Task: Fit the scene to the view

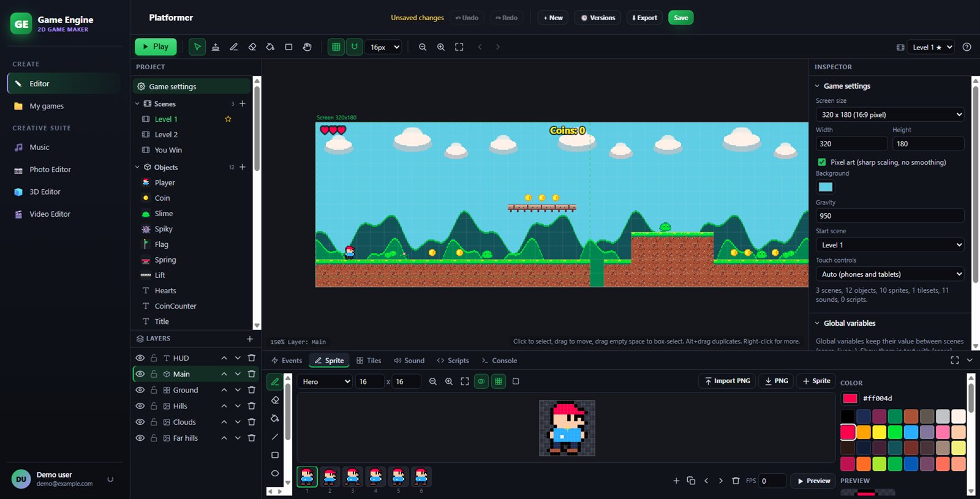Action: tap(459, 47)
